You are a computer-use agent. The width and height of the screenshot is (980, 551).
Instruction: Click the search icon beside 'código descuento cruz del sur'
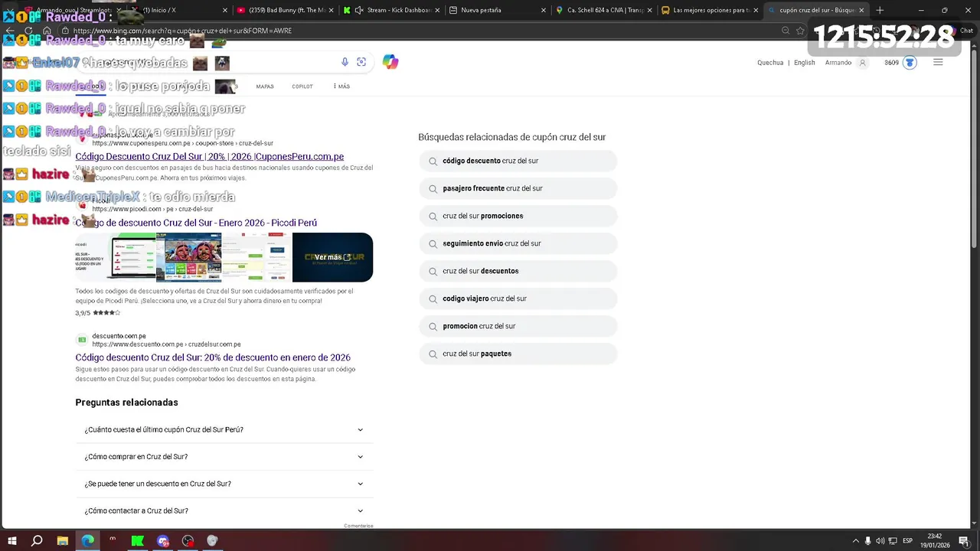(433, 161)
